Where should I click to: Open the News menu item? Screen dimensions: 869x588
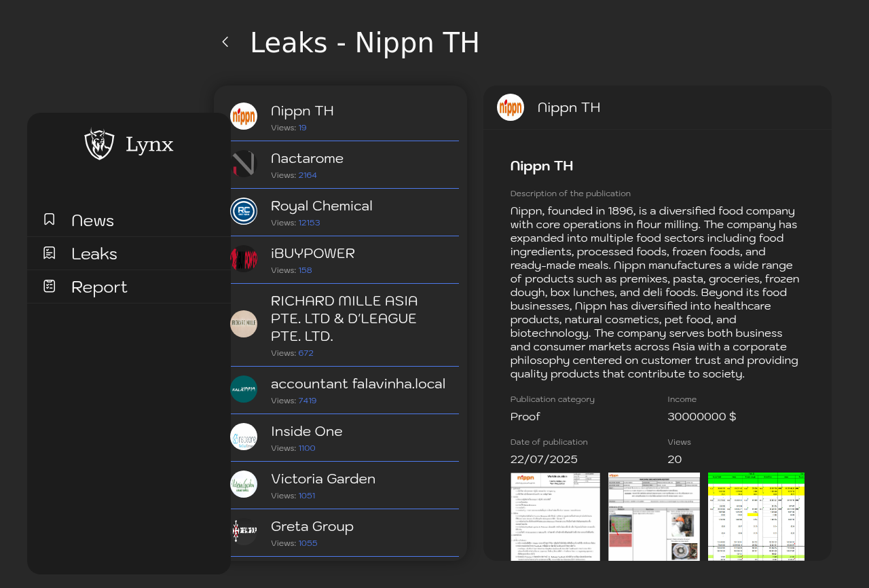[129, 220]
